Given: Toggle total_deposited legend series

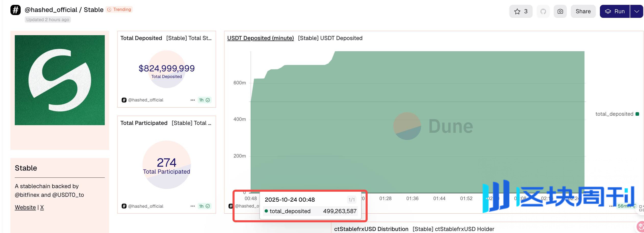Looking at the screenshot, I should pos(617,114).
